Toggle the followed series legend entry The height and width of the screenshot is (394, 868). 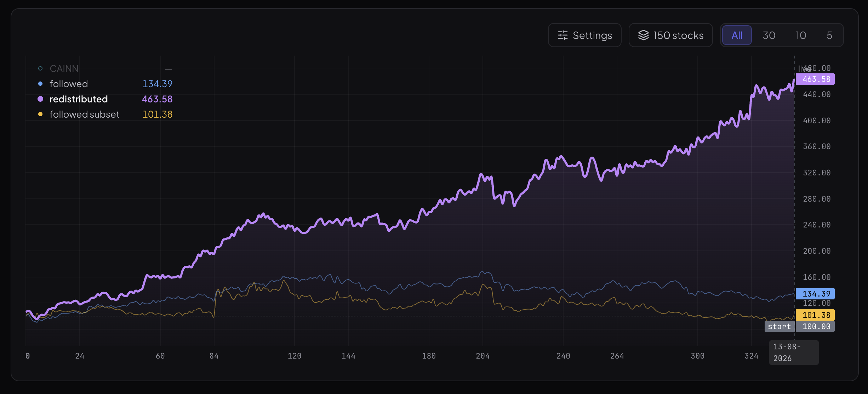tap(105, 84)
